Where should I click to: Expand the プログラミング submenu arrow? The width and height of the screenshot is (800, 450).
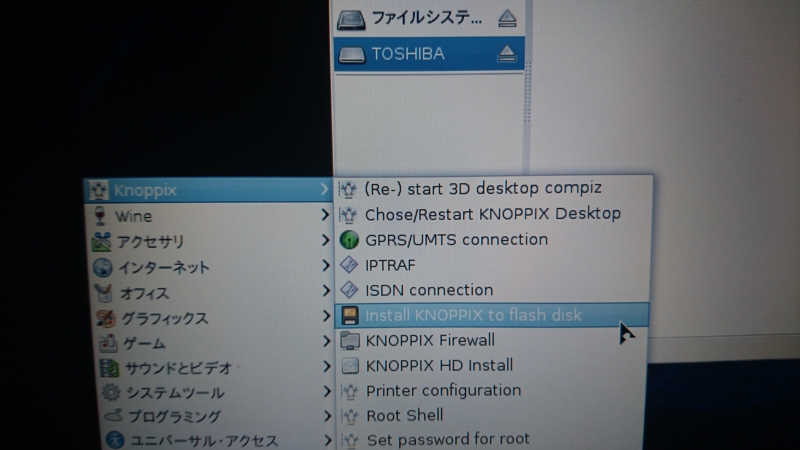(327, 416)
